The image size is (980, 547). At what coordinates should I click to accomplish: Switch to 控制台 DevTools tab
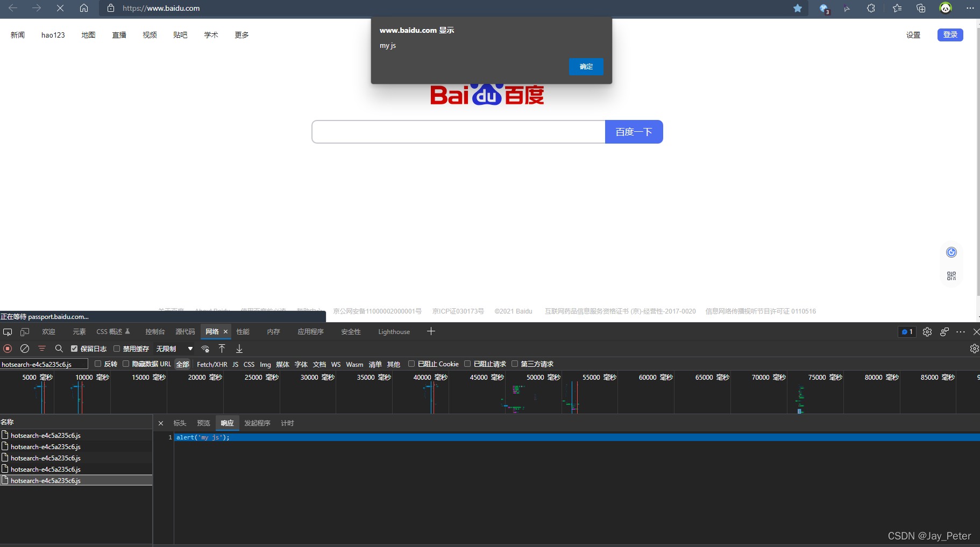tap(155, 332)
